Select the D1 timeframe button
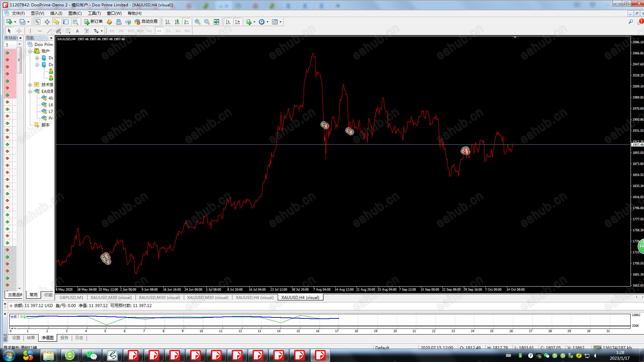This screenshot has height=362, width=644. 168,31
